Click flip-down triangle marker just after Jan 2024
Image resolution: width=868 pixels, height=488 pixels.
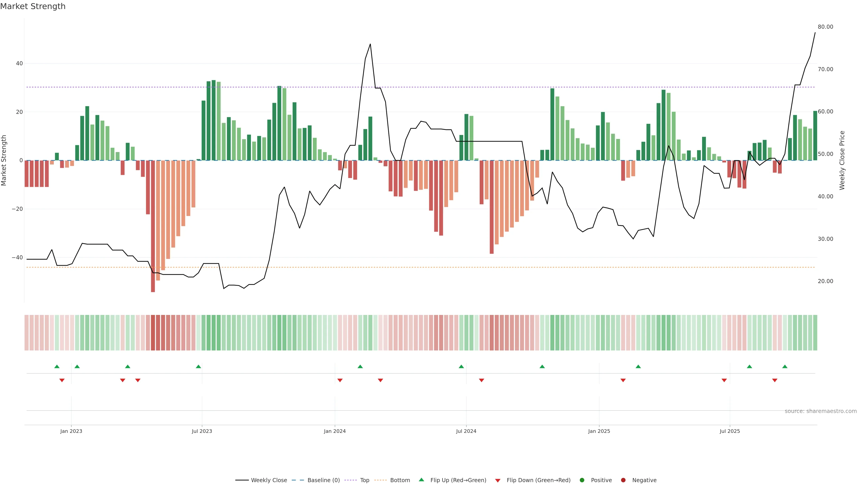340,380
